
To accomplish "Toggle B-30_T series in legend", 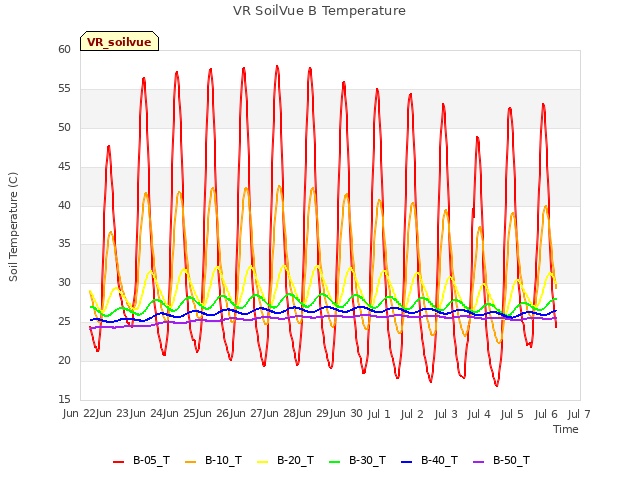I will (x=357, y=460).
